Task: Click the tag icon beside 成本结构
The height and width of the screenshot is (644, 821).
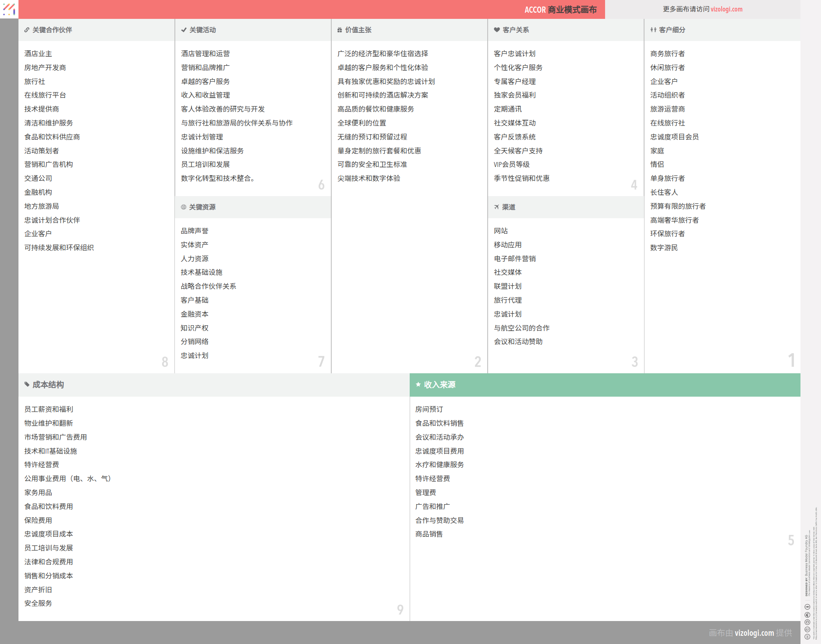Action: tap(27, 384)
